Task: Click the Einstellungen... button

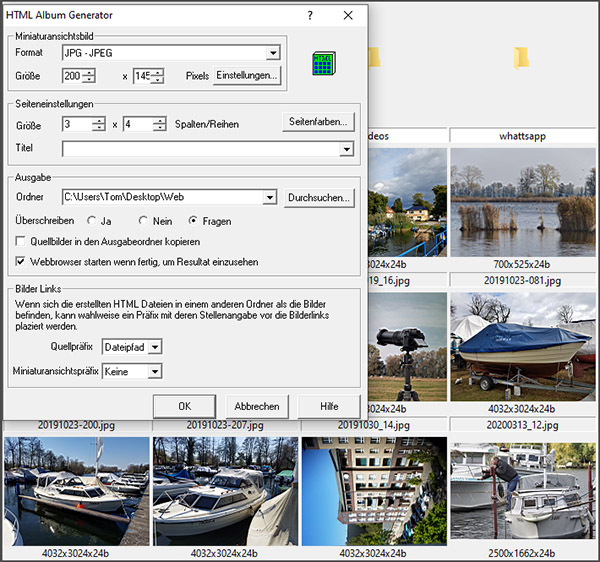Action: pos(247,76)
